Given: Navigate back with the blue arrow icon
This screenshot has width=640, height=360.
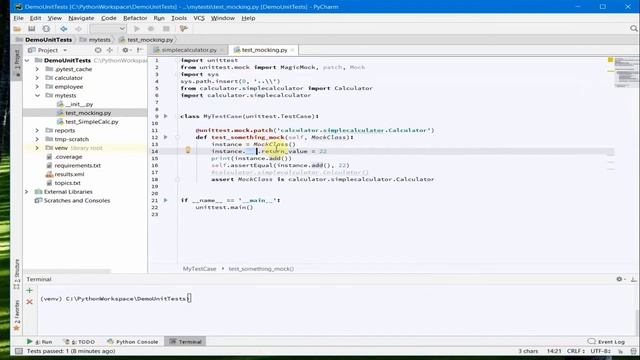Looking at the screenshot, I should (x=64, y=29).
